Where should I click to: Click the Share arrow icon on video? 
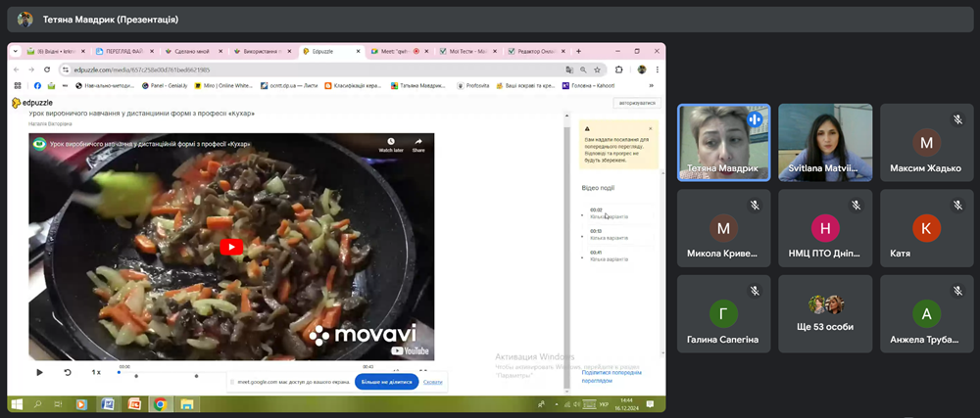click(x=418, y=144)
